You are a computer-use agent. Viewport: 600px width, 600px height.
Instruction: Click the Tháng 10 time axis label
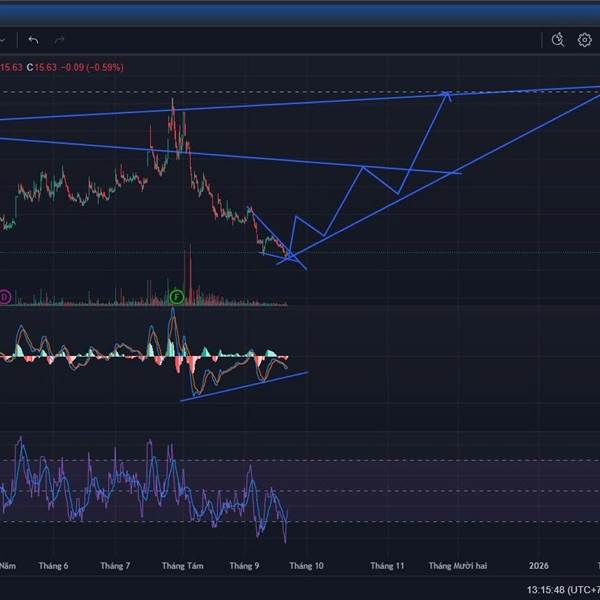[x=305, y=566]
